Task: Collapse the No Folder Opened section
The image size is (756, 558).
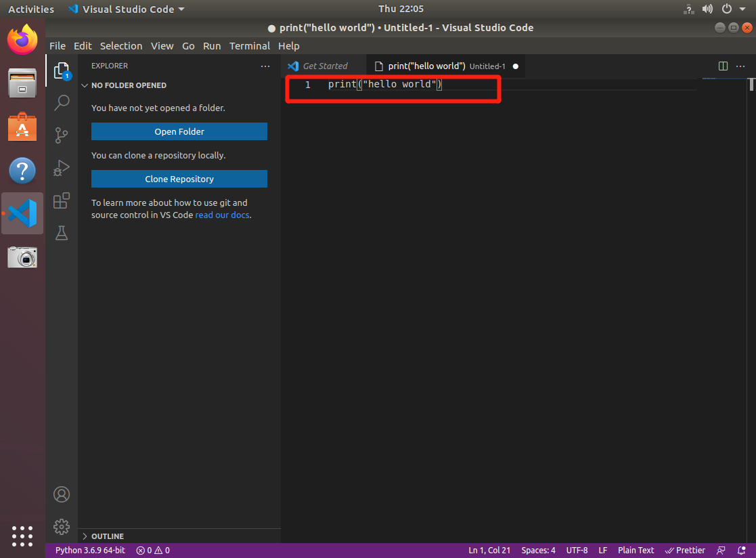Action: tap(179, 85)
